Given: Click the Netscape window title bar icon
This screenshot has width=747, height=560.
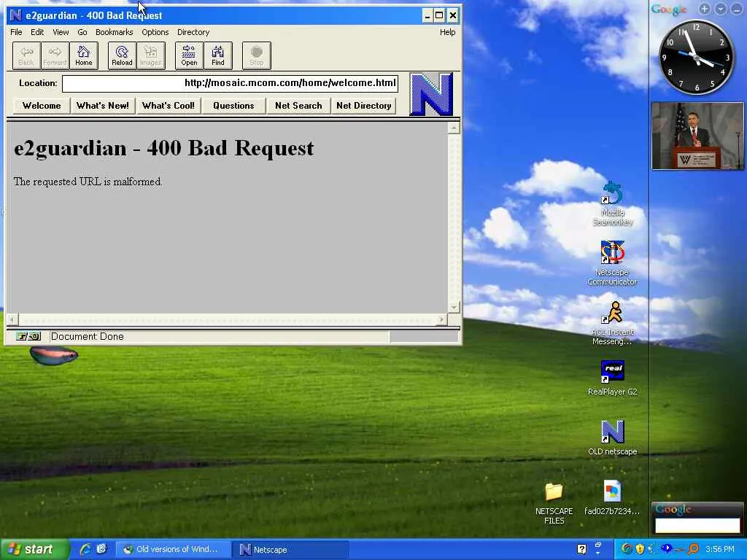Looking at the screenshot, I should [x=16, y=15].
